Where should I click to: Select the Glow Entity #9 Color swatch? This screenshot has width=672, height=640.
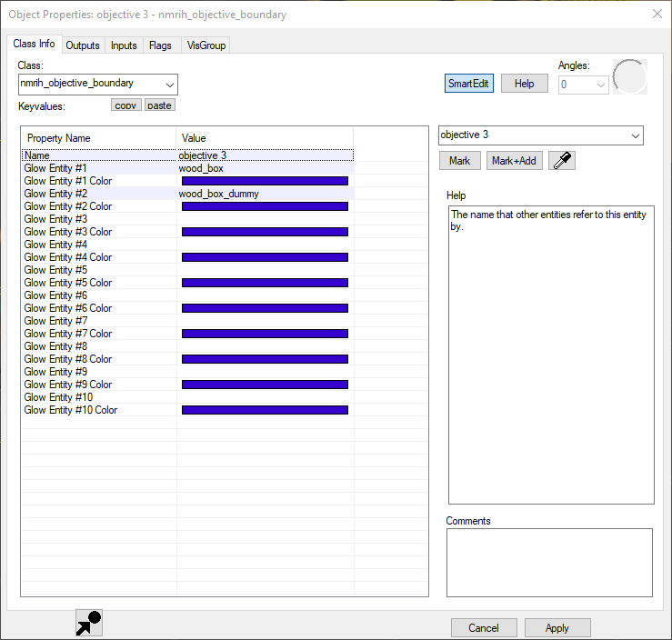[x=265, y=385]
